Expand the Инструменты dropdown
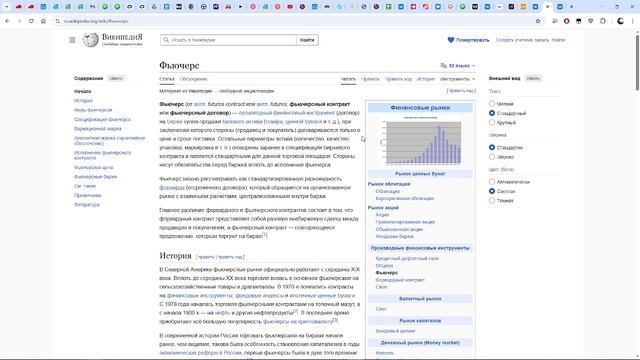Image resolution: width=640 pixels, height=360 pixels. pos(457,79)
